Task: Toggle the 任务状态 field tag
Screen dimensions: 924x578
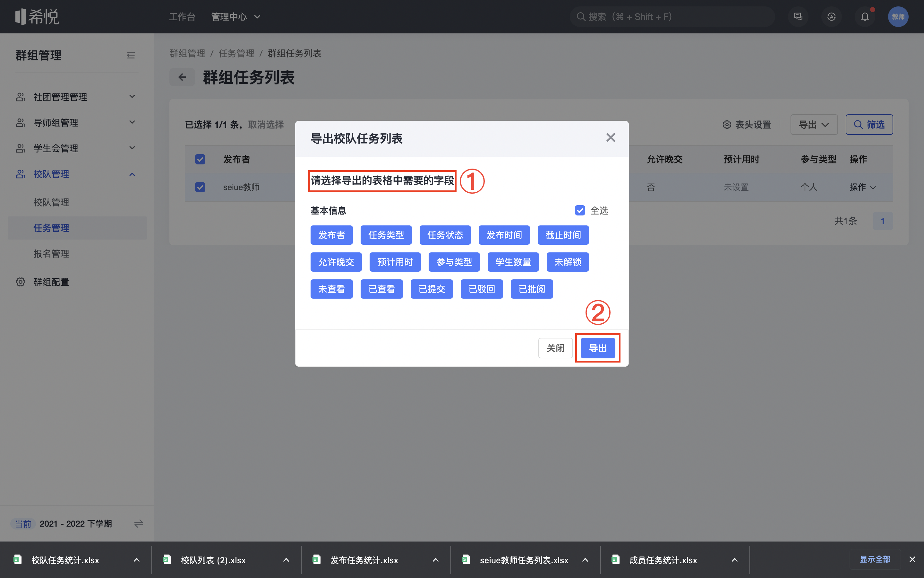Action: (x=445, y=235)
